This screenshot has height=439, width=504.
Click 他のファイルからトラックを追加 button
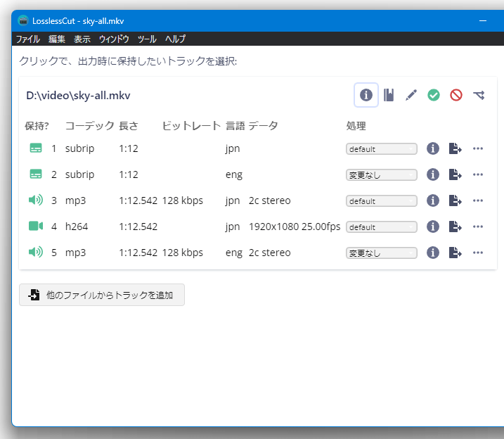click(x=102, y=295)
